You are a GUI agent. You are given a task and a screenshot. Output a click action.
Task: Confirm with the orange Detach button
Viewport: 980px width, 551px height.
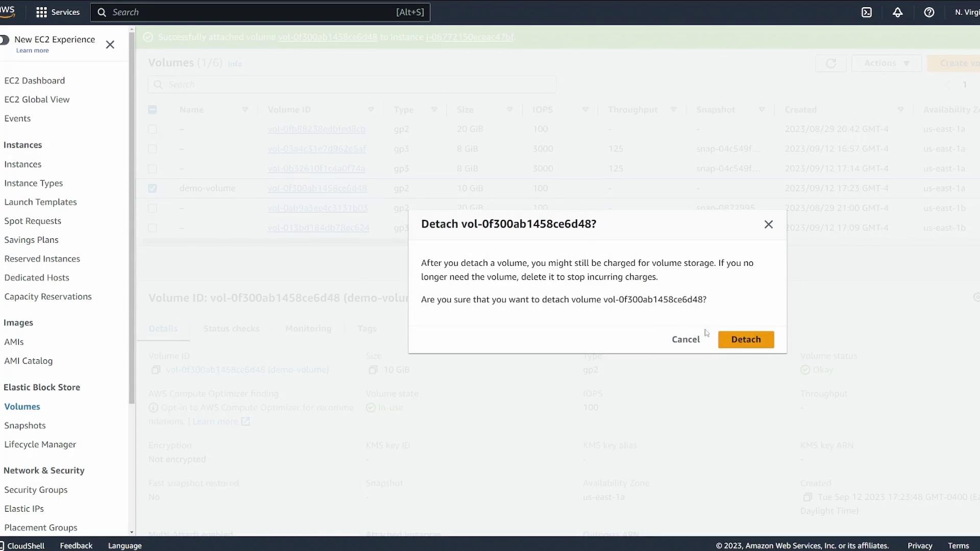746,339
